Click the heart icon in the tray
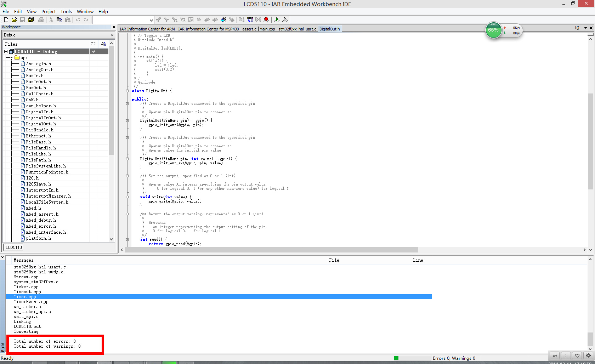The height and width of the screenshot is (364, 595). 577,356
